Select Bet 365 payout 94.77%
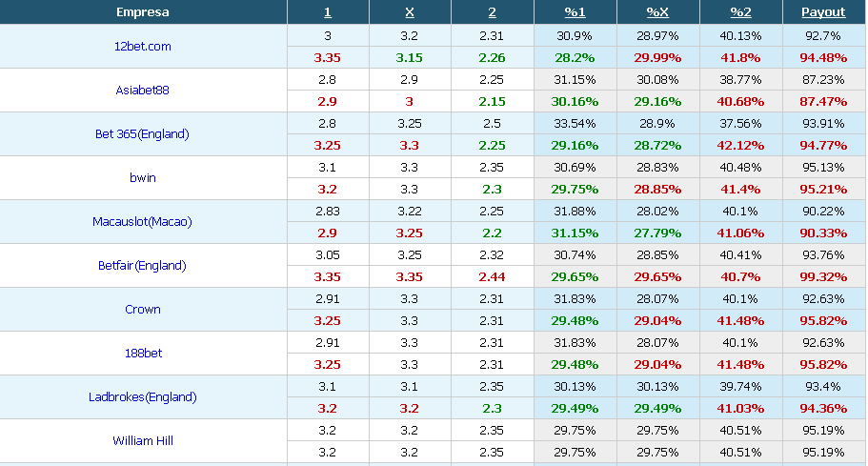868x466 pixels. [823, 146]
